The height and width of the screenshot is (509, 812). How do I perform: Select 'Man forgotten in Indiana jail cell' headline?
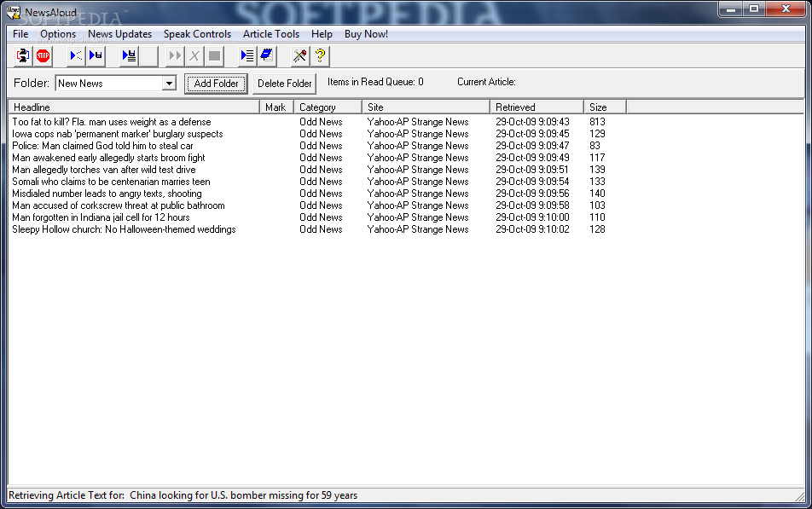[x=101, y=217]
